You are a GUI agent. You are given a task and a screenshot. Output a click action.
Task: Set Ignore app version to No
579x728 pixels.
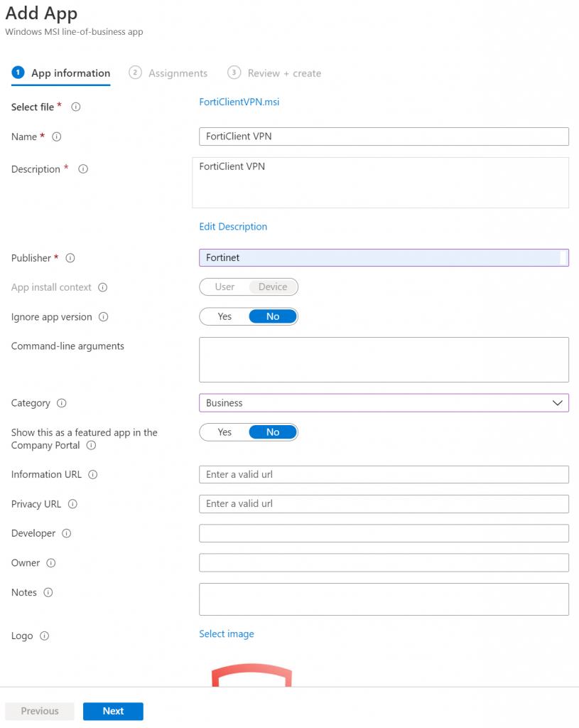point(273,316)
